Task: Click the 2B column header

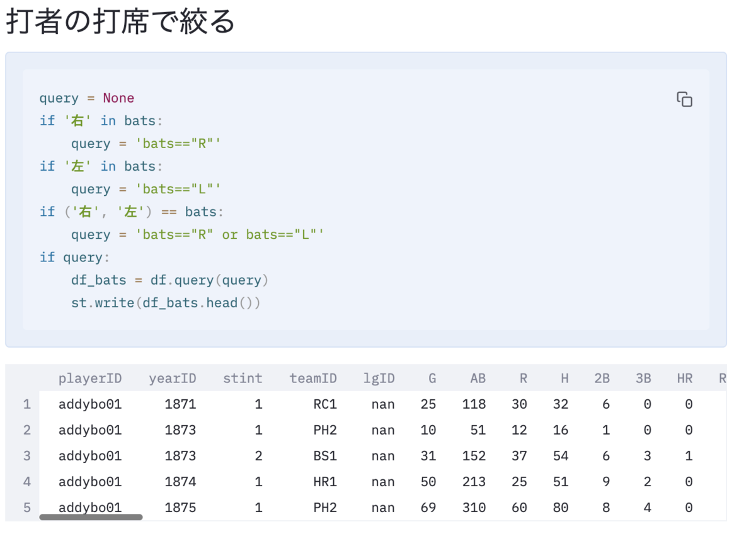Action: (602, 379)
